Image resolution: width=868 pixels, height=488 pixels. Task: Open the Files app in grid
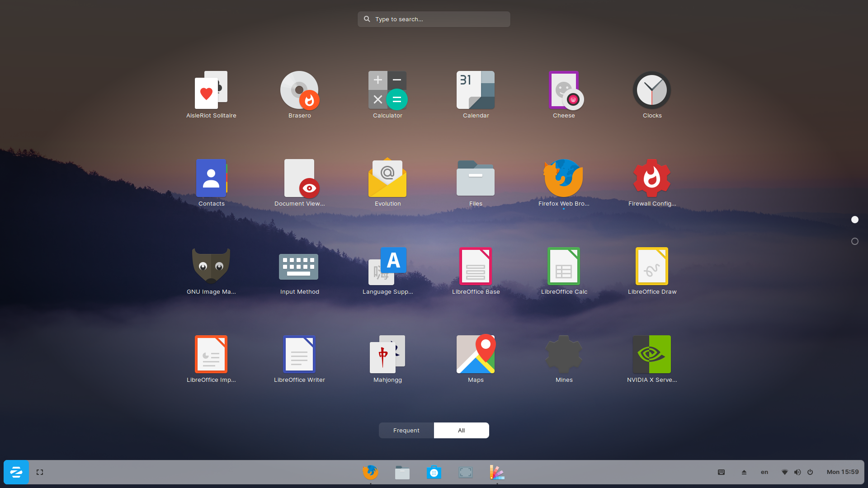(x=476, y=183)
